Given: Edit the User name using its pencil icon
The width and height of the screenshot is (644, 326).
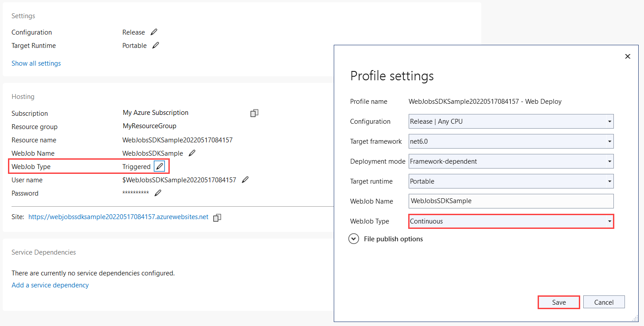Looking at the screenshot, I should [246, 180].
